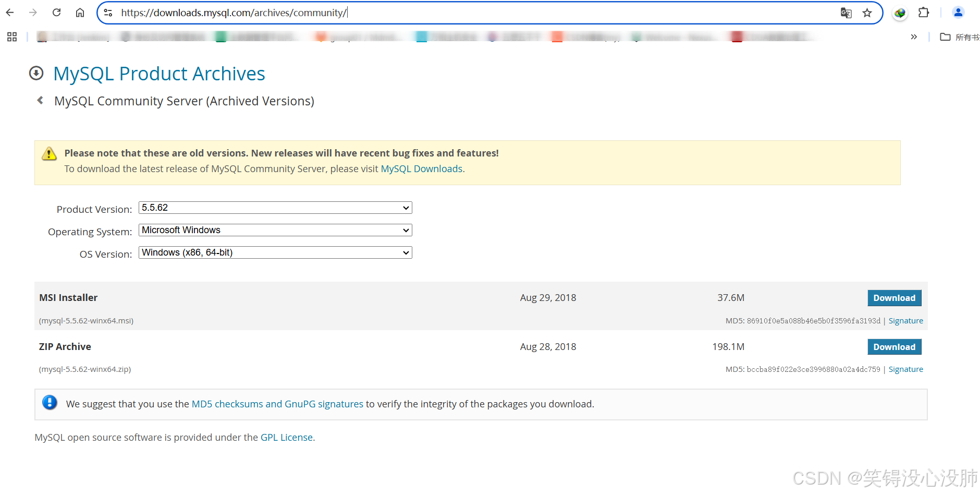Click the download circle icon beside title
The image size is (980, 495).
click(x=36, y=74)
